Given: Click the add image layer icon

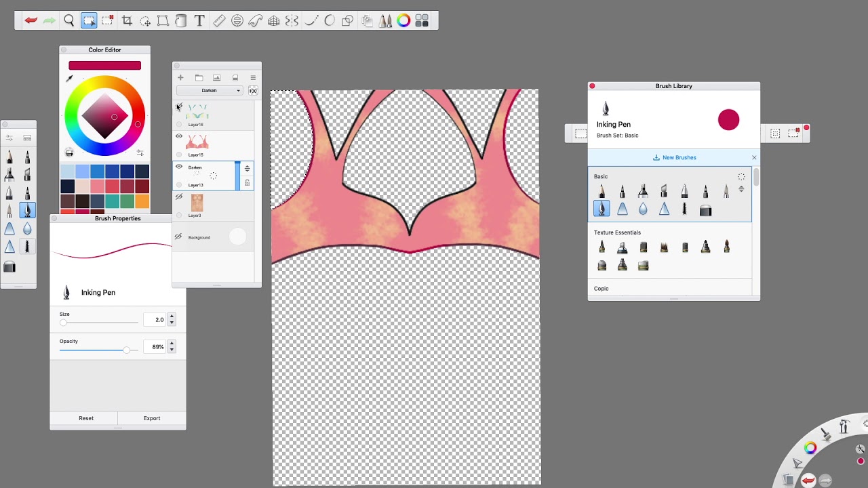Looking at the screenshot, I should coord(217,78).
